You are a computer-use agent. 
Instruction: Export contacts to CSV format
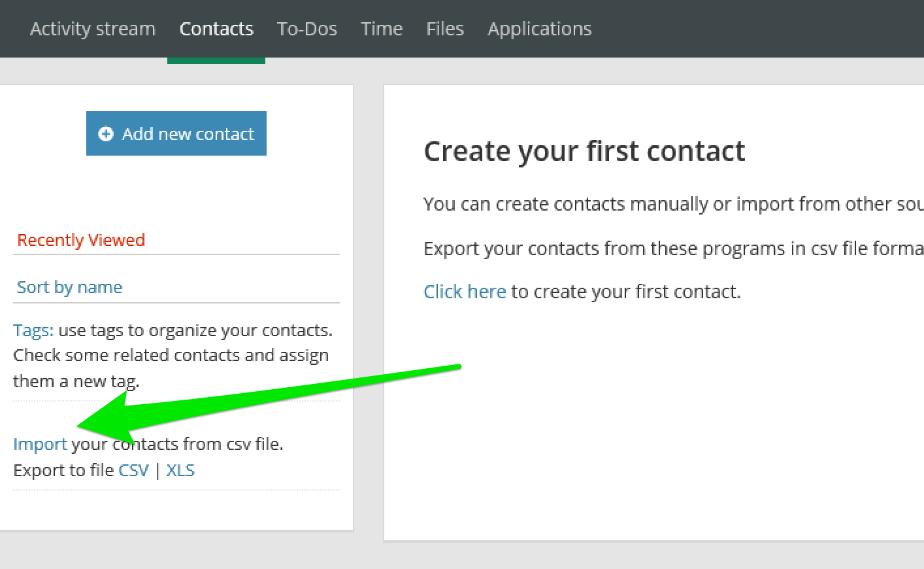[133, 470]
